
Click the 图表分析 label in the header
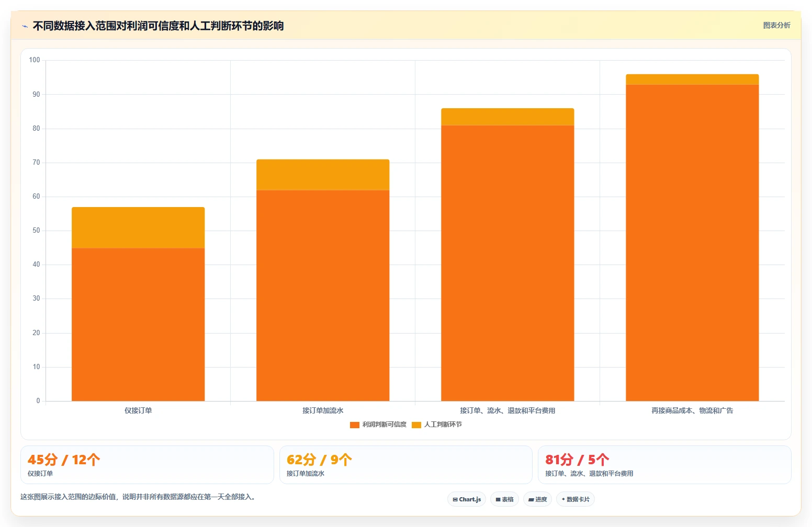pos(776,25)
